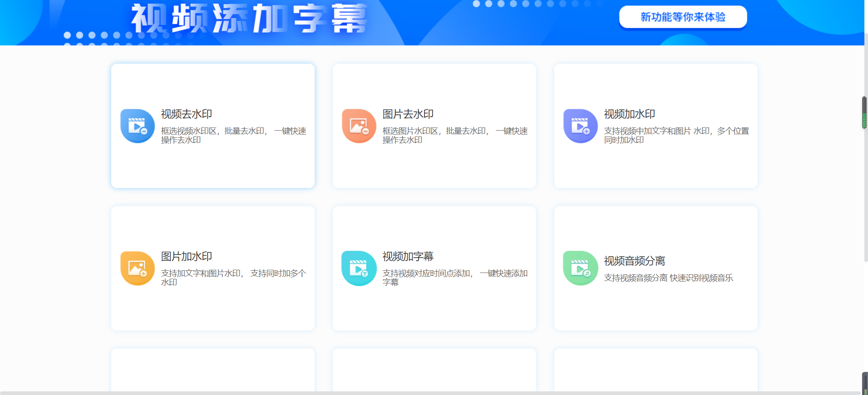The width and height of the screenshot is (868, 395).
Task: Select the 视频加水印 title text
Action: 629,114
